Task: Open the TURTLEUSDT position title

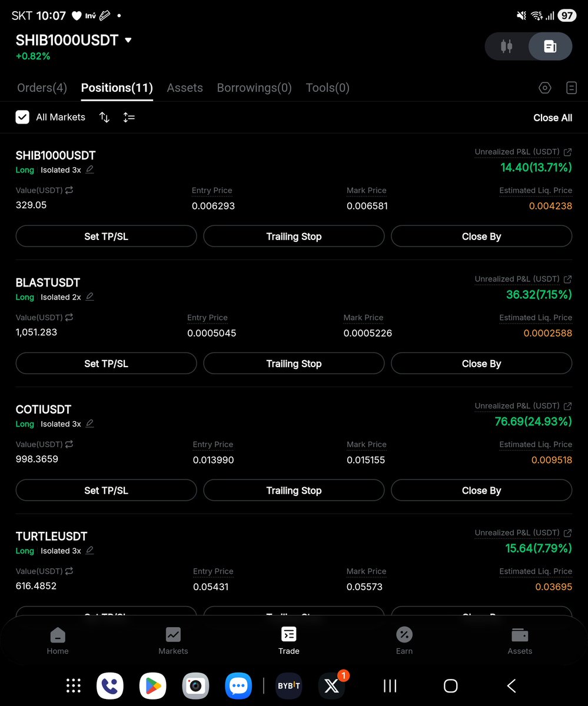Action: coord(51,537)
